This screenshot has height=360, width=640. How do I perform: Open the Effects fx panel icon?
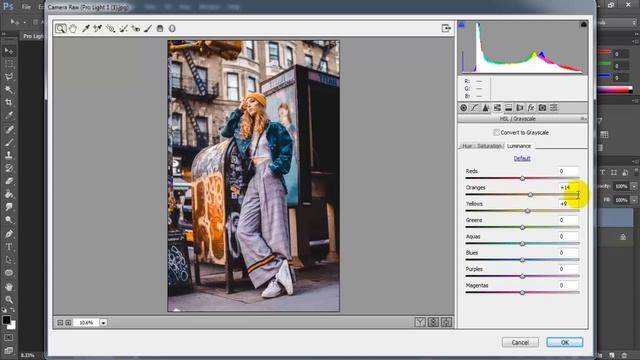click(x=531, y=108)
